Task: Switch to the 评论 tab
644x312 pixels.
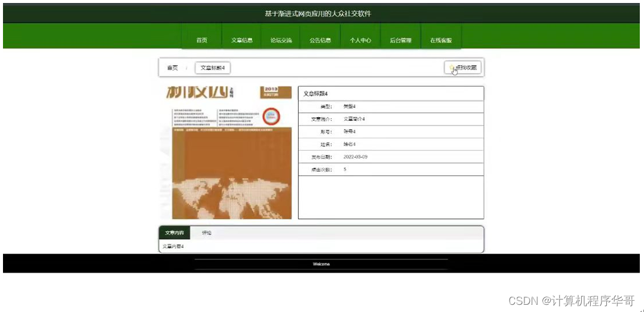Action: 207,233
